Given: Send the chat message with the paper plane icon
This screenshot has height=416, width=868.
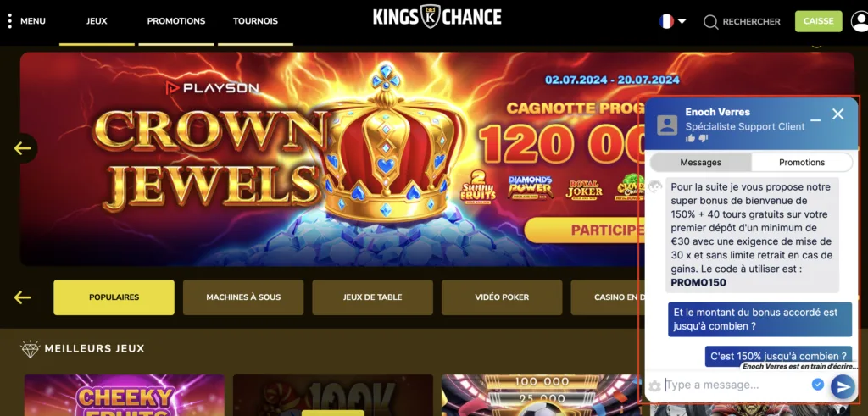Looking at the screenshot, I should click(x=843, y=386).
